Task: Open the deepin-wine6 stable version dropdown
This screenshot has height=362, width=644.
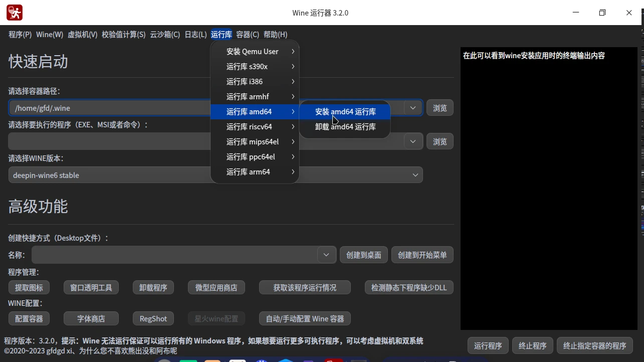Action: tap(216, 175)
